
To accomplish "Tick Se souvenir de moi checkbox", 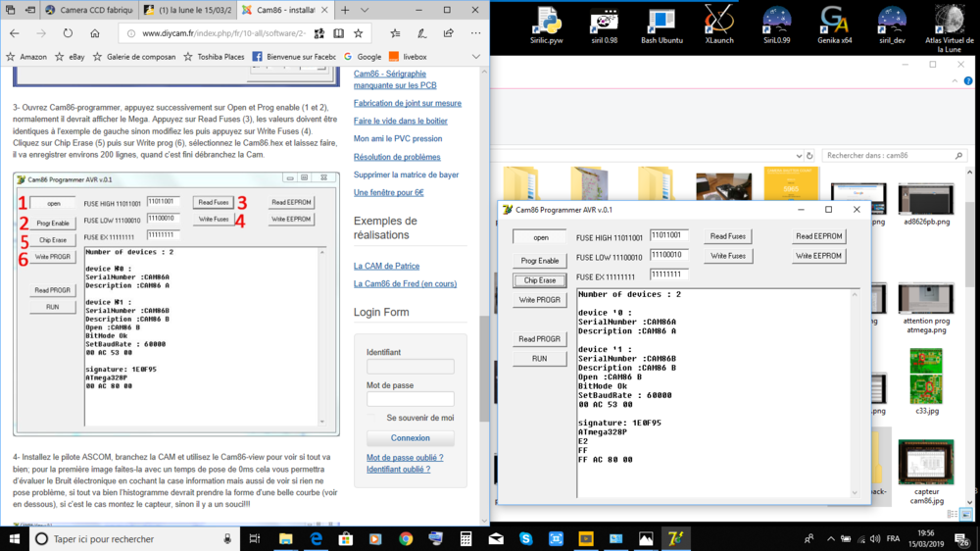I will pyautogui.click(x=371, y=417).
